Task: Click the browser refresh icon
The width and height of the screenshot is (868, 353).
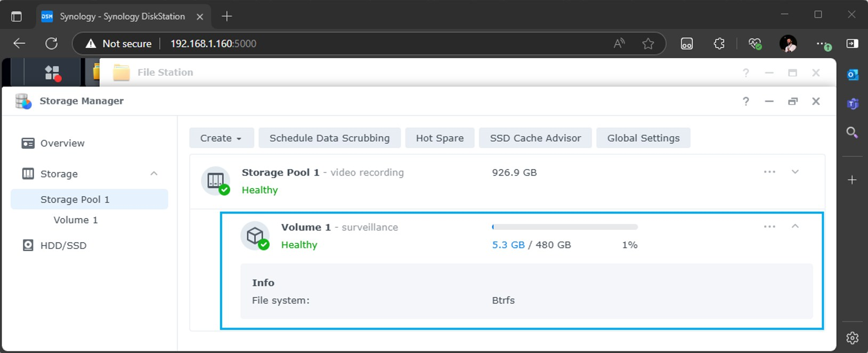Action: click(x=52, y=44)
